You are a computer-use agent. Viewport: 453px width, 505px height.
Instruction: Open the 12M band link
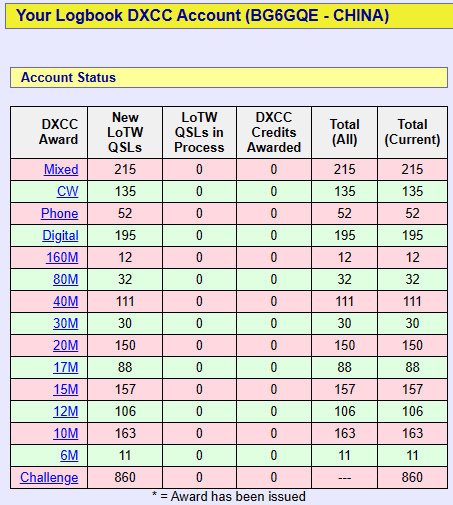pos(66,411)
